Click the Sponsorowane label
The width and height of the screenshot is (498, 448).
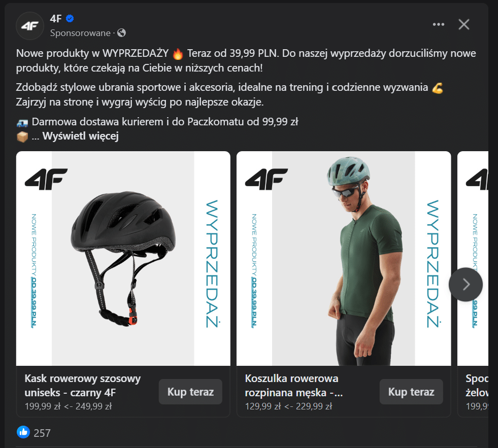click(79, 32)
